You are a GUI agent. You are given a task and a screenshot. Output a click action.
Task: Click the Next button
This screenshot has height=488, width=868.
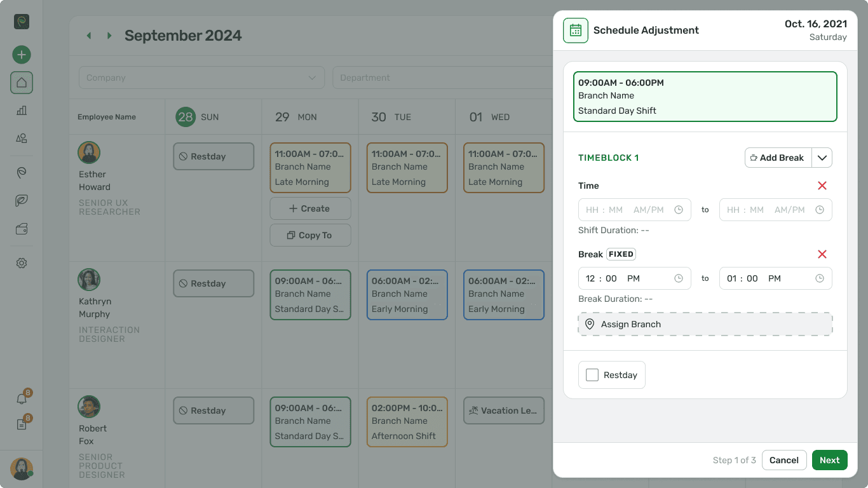[829, 460]
